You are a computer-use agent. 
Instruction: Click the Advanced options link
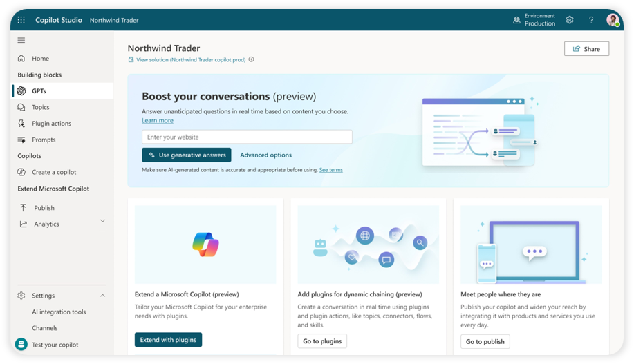tap(265, 155)
